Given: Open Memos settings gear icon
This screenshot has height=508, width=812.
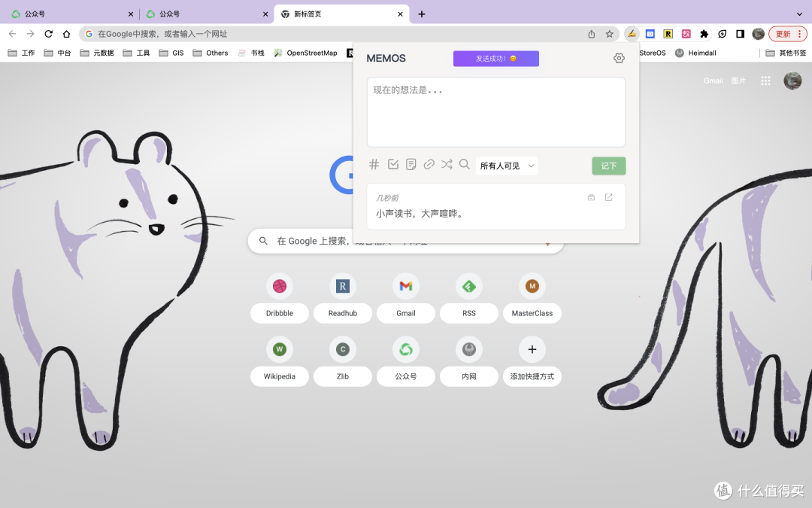Looking at the screenshot, I should [x=619, y=58].
